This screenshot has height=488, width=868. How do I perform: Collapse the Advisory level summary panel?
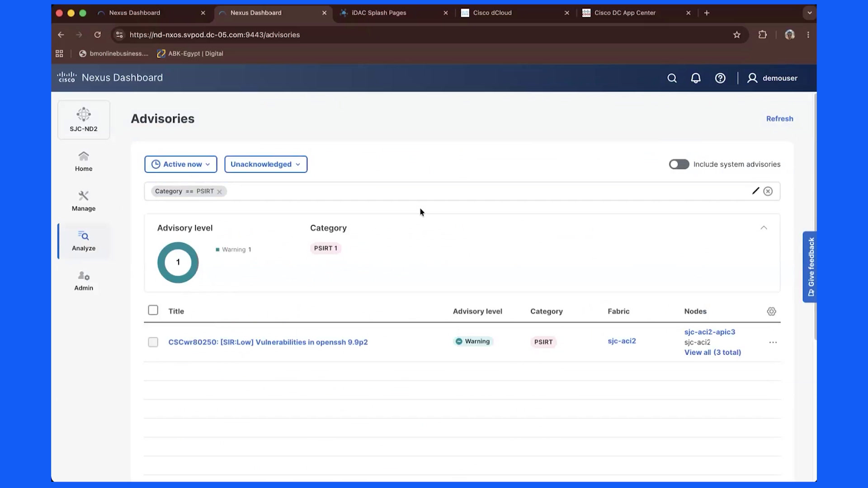click(x=764, y=228)
